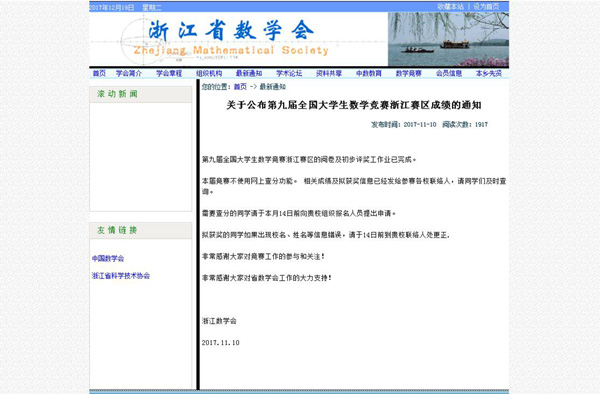This screenshot has width=600, height=394.
Task: Click the 星期二 weekday text
Action: click(x=152, y=7)
